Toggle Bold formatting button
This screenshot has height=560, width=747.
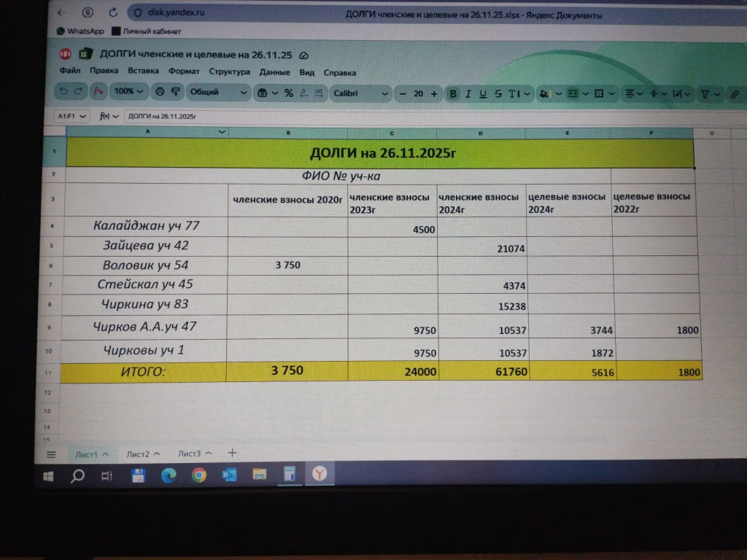(453, 93)
